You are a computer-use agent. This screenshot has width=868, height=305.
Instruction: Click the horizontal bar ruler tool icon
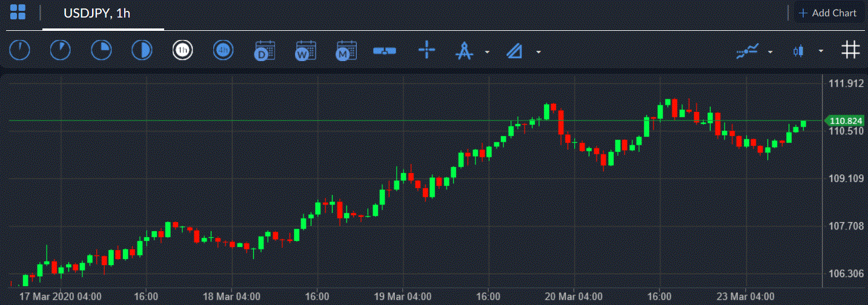[385, 51]
